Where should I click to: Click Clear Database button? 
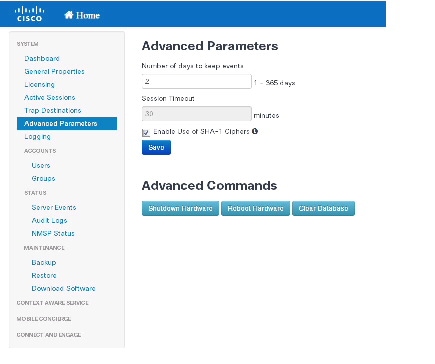323,208
